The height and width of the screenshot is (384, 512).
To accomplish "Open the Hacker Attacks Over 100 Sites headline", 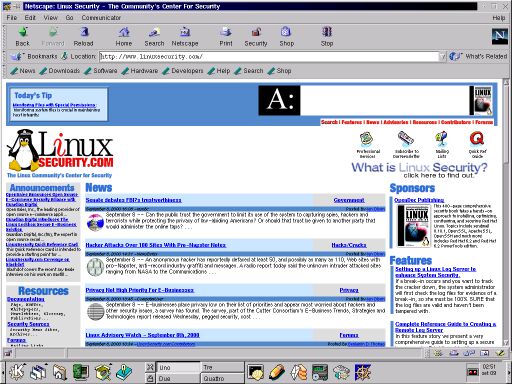I will click(156, 245).
